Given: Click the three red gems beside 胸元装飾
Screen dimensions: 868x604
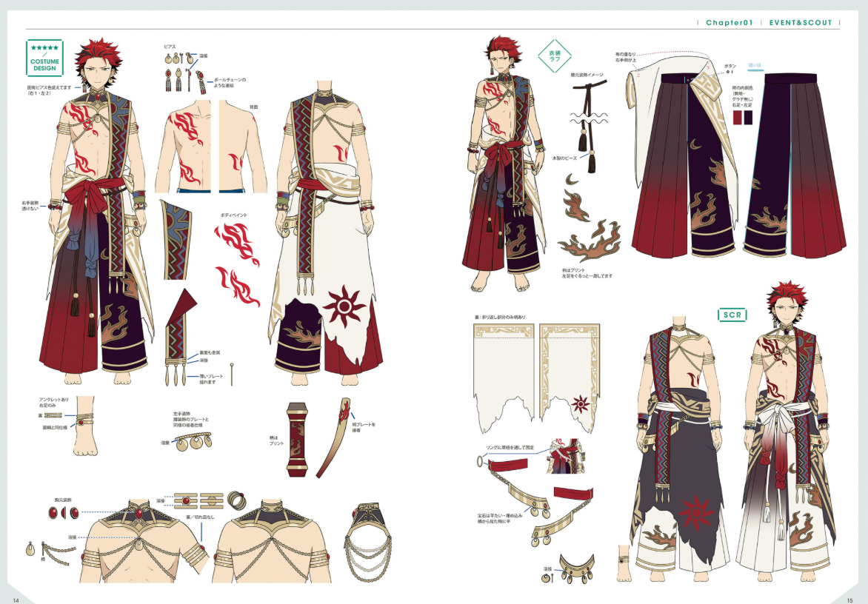Looking at the screenshot, I should click(64, 513).
